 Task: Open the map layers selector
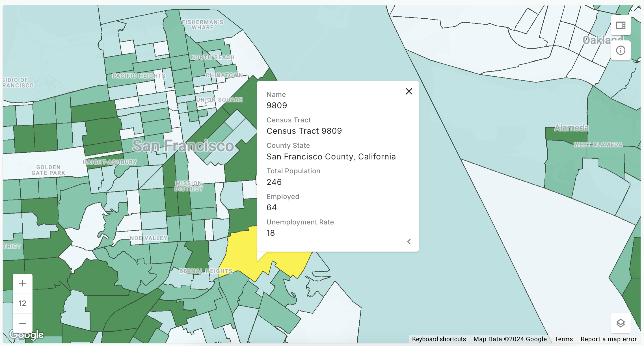point(621,323)
